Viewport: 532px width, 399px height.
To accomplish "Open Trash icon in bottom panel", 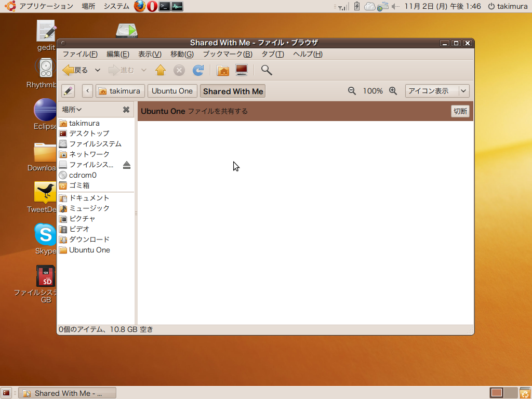I will (x=525, y=393).
